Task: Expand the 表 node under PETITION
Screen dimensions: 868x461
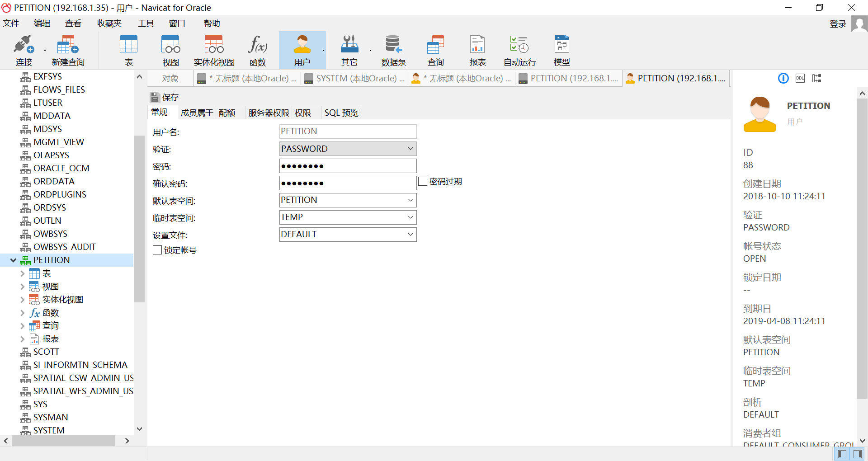Action: [x=22, y=273]
